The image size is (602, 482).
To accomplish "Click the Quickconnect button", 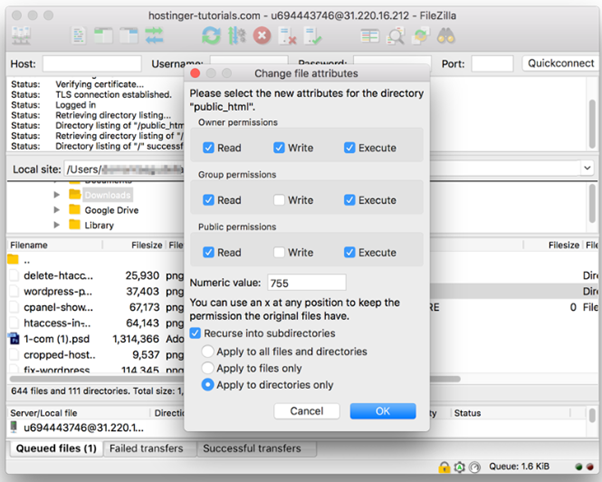I will point(559,64).
